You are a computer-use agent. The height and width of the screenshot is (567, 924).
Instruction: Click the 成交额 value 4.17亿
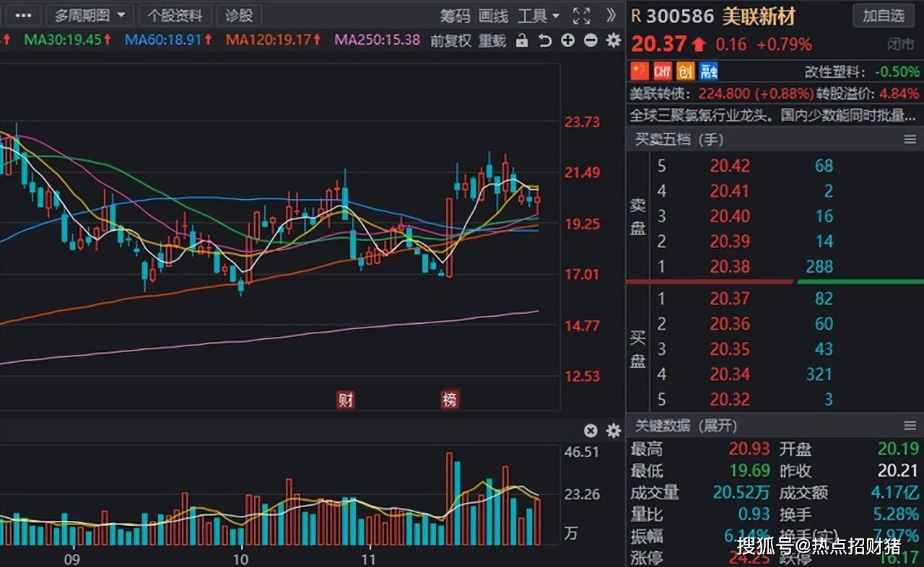click(x=894, y=493)
